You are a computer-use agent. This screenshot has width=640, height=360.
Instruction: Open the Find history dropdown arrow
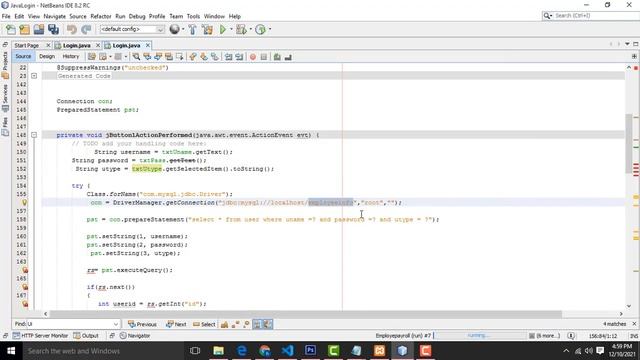116,324
